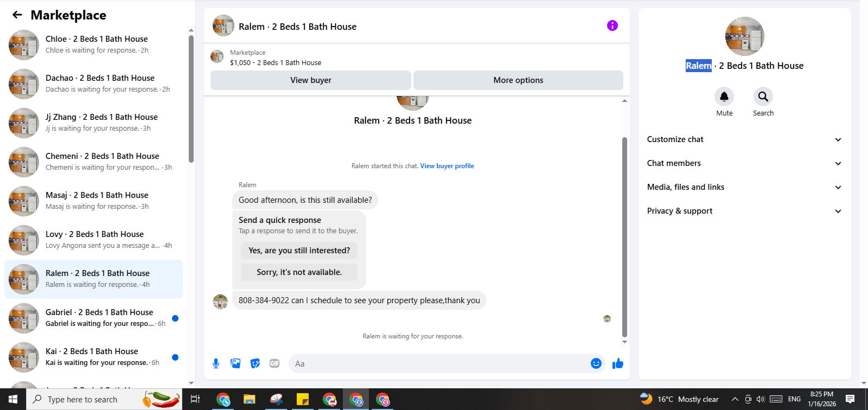Click the voice clip microphone icon
This screenshot has width=868, height=410.
(216, 363)
